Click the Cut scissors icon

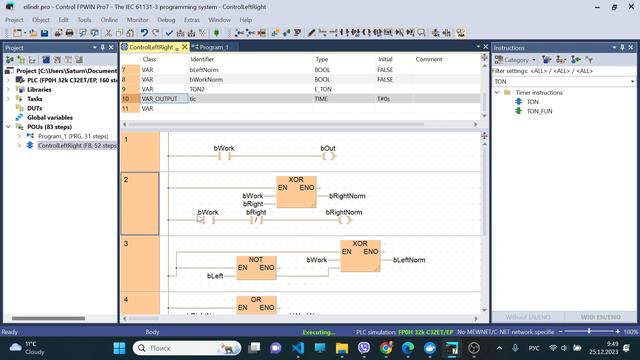[108, 33]
